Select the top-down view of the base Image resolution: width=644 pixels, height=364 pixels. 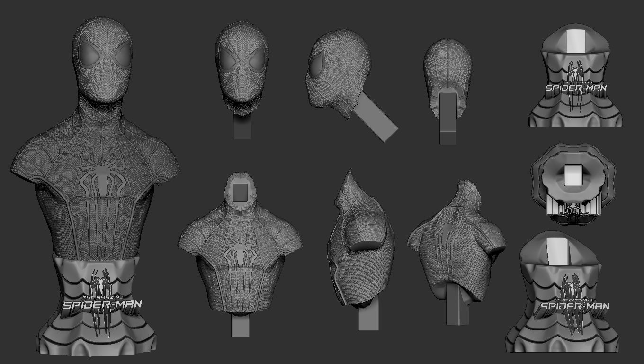point(572,185)
